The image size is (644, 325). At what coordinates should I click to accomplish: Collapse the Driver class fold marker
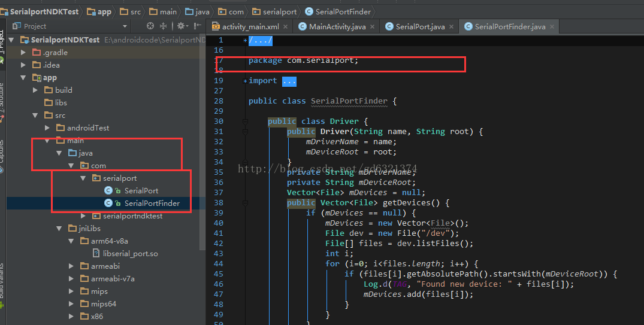[x=245, y=122]
